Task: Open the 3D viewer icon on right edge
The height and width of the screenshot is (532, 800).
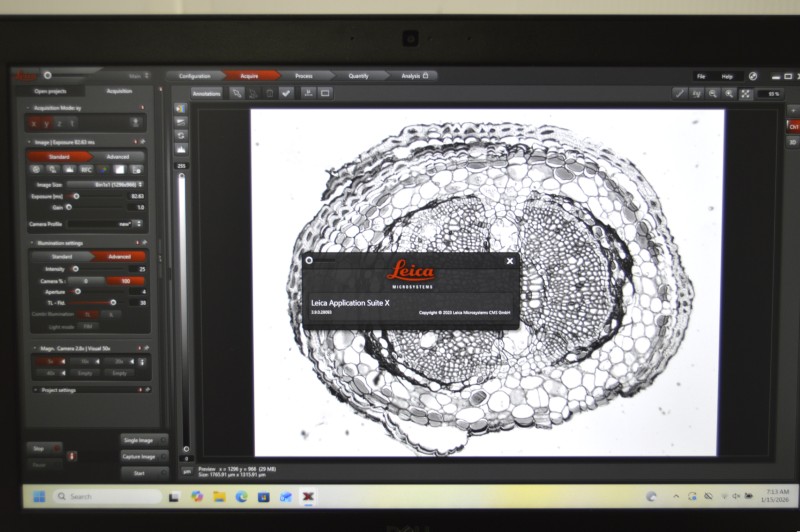Action: pyautogui.click(x=793, y=142)
